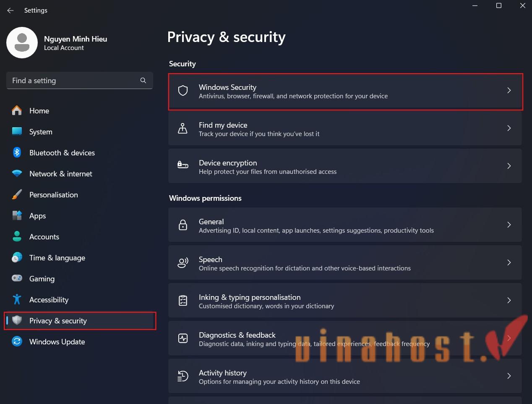Click the Device encryption lock-drive icon
This screenshot has height=404, width=532.
coord(183,165)
